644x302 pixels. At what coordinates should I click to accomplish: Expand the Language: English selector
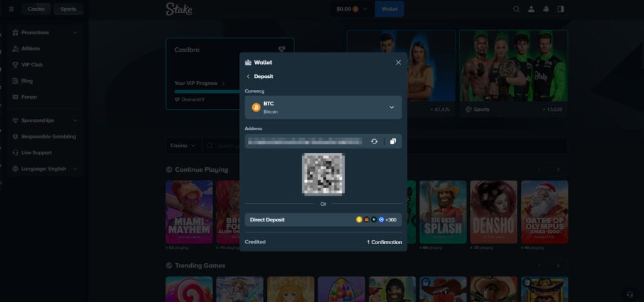[x=45, y=169]
